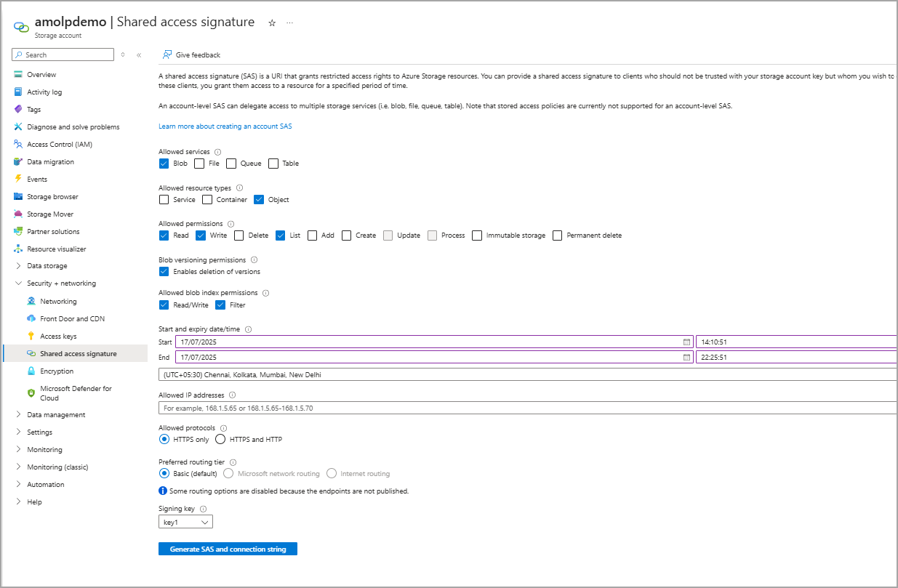Enable the Table service checkbox
The height and width of the screenshot is (588, 898).
pos(273,164)
